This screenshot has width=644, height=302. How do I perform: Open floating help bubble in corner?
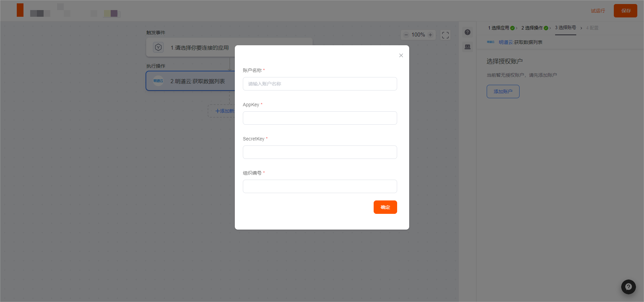(628, 287)
